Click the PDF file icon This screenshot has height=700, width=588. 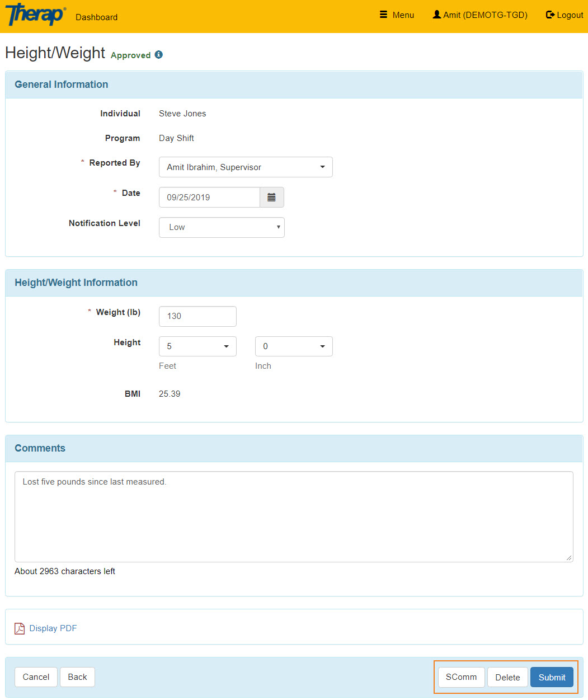click(x=20, y=628)
